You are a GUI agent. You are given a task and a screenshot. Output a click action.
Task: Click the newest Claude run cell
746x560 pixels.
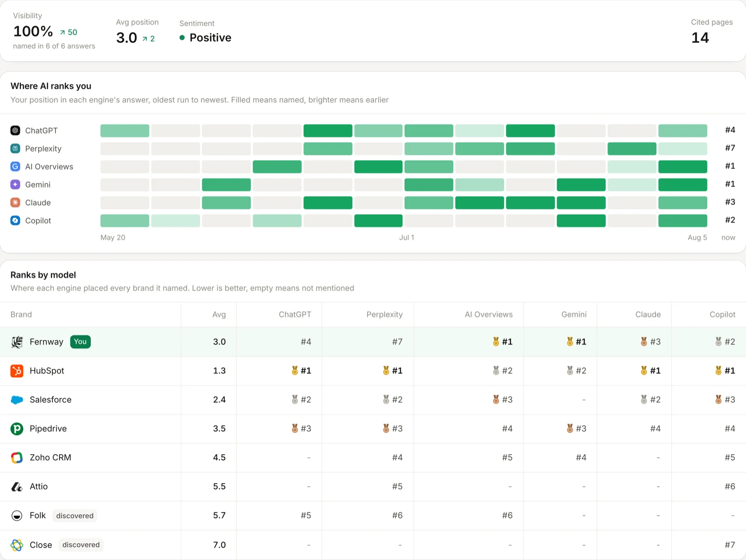[x=683, y=203]
